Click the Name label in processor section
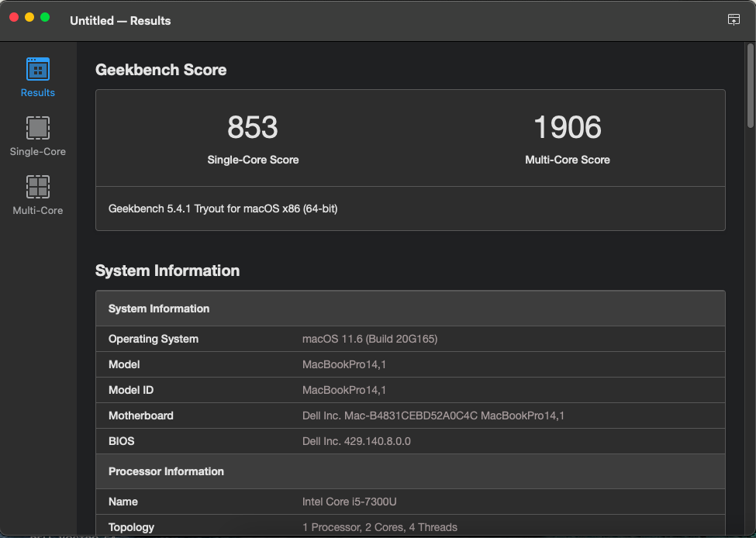This screenshot has height=538, width=756. tap(123, 502)
